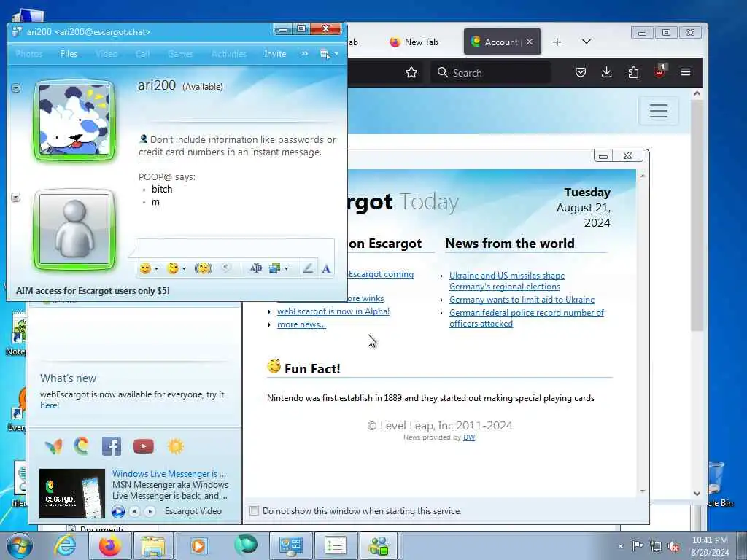Viewport: 747px width, 560px height.
Task: Expand emoticon dropdown arrow
Action: (x=156, y=268)
